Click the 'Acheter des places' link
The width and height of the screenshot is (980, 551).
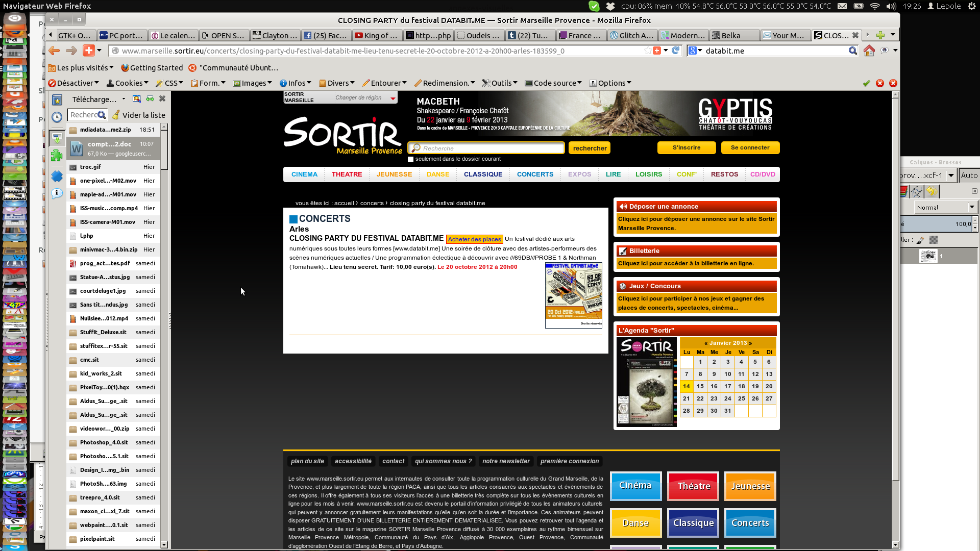(474, 239)
